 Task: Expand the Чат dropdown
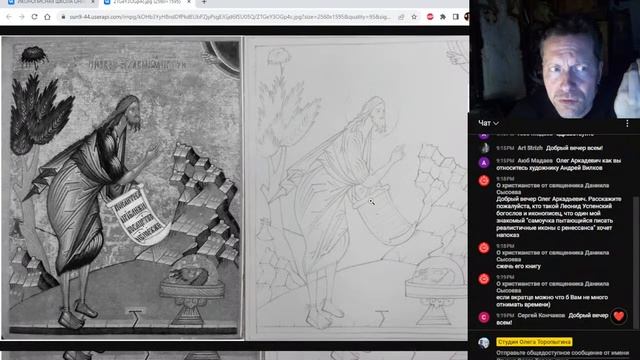(x=488, y=123)
